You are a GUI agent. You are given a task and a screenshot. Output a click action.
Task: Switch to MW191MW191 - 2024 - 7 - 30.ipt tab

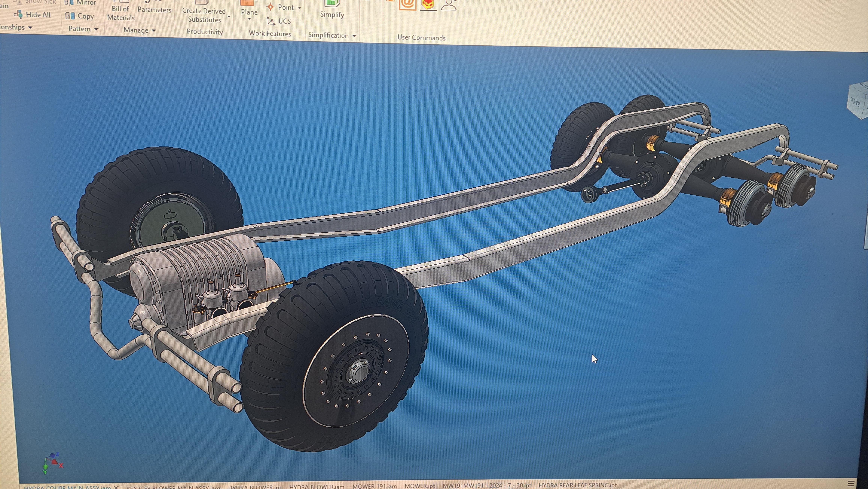pos(487,486)
